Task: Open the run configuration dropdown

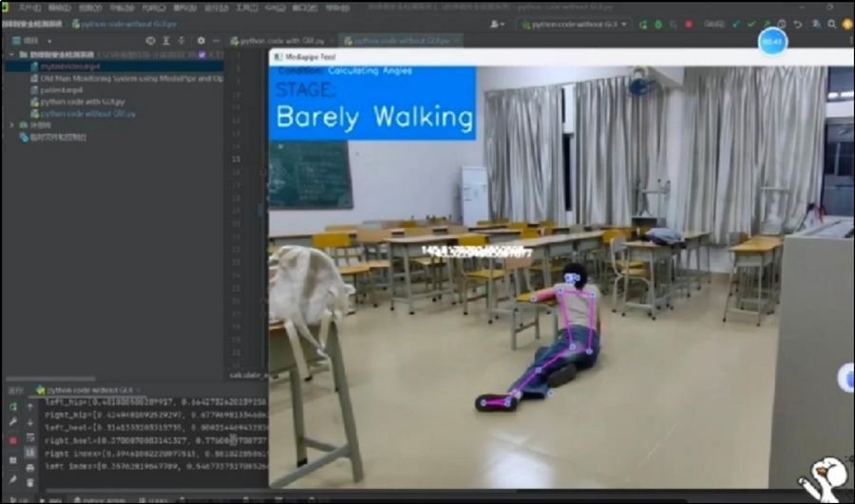Action: (x=572, y=24)
